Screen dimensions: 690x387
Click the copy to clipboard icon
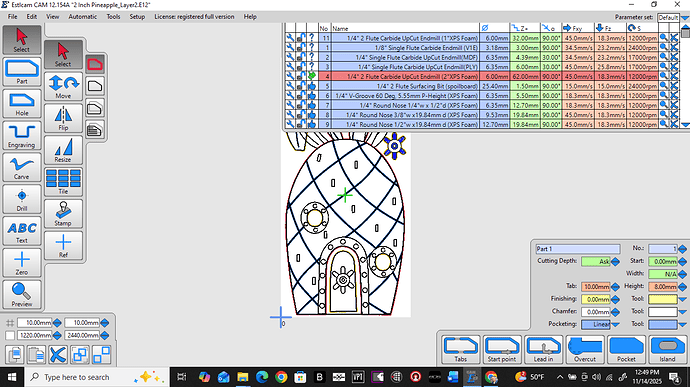[15, 354]
